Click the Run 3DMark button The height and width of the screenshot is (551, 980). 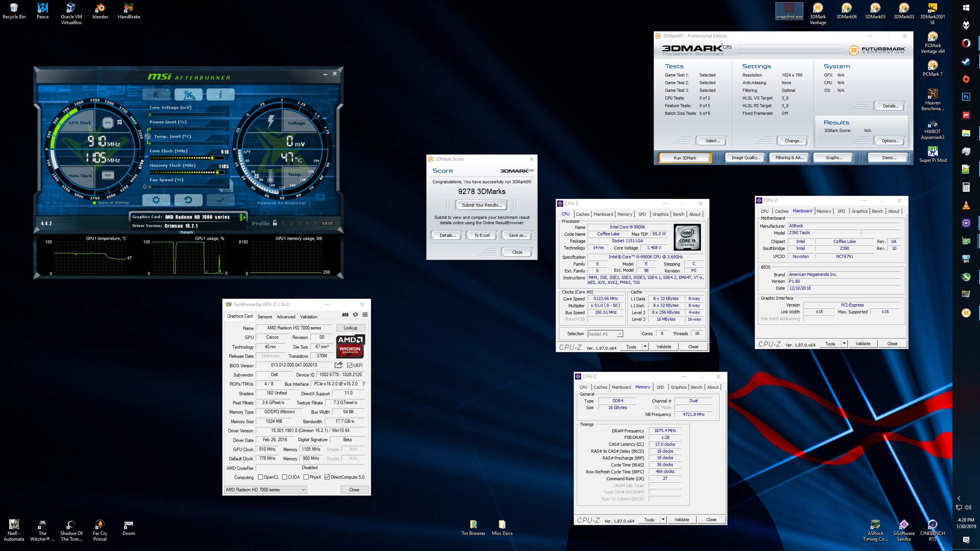684,158
